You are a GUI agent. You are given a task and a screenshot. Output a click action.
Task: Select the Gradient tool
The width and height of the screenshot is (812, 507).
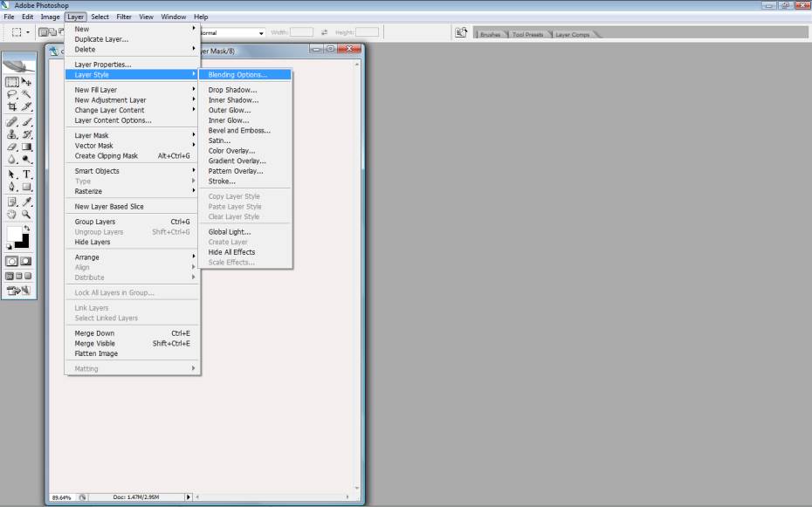click(x=26, y=147)
